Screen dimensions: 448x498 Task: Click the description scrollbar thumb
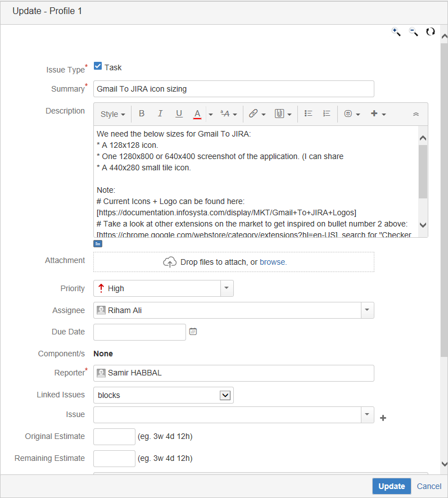[423, 171]
